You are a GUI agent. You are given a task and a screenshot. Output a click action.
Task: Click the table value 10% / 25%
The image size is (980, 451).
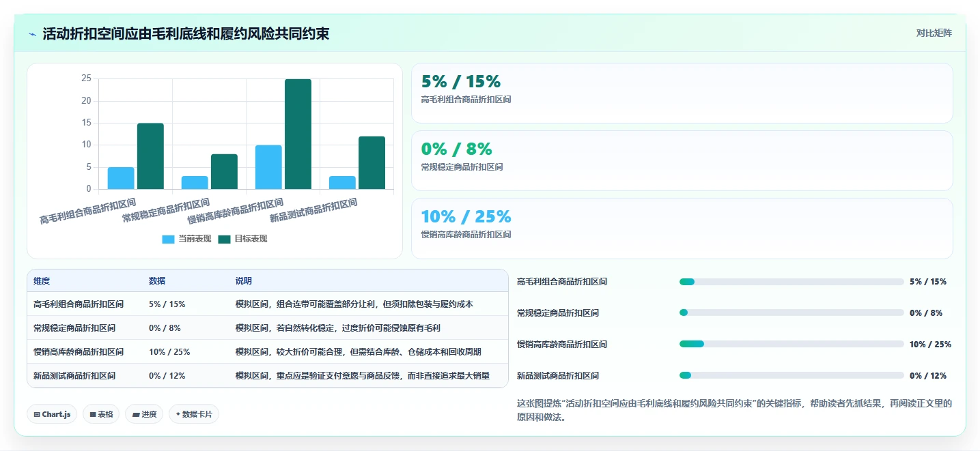[169, 352]
